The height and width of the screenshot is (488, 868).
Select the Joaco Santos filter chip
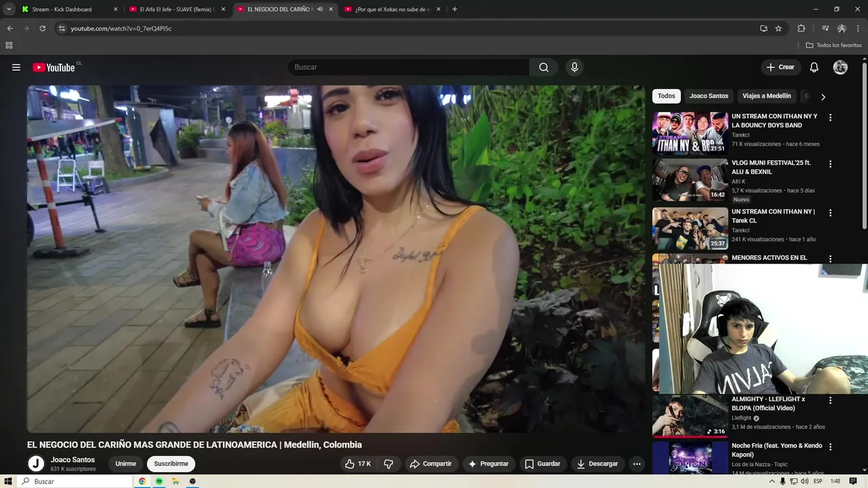pyautogui.click(x=709, y=96)
